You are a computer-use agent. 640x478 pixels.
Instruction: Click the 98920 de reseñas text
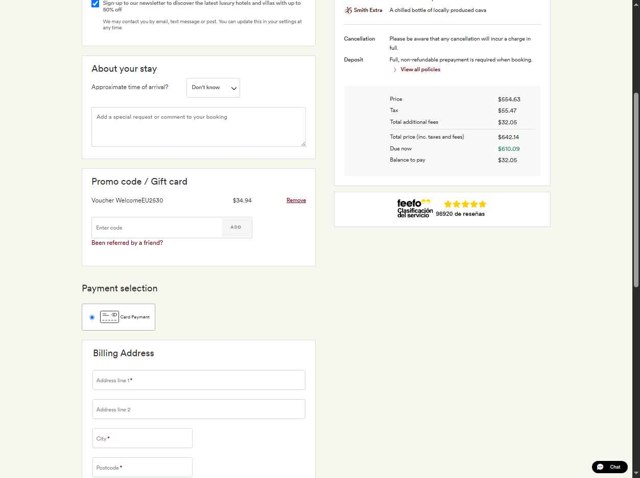pyautogui.click(x=460, y=214)
